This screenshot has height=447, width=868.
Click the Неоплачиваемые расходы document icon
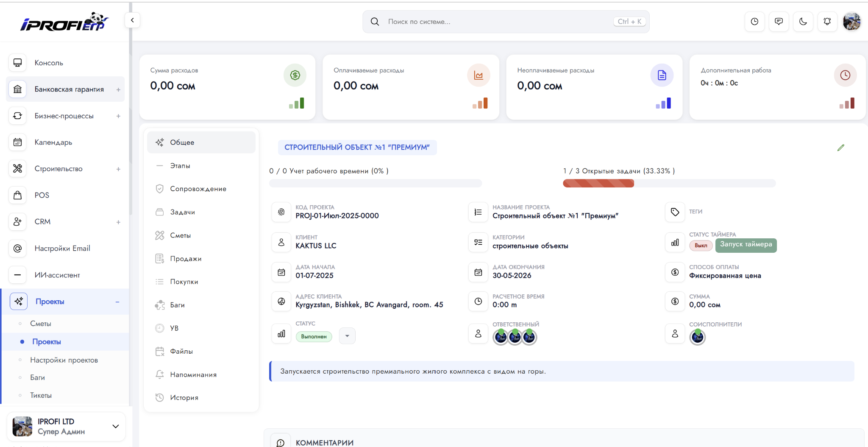[x=662, y=75]
